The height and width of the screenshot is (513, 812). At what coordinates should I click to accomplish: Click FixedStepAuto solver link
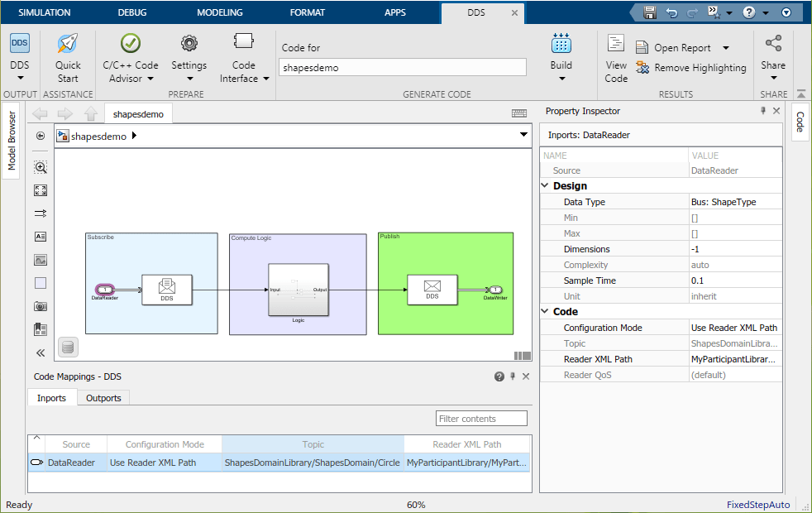758,505
